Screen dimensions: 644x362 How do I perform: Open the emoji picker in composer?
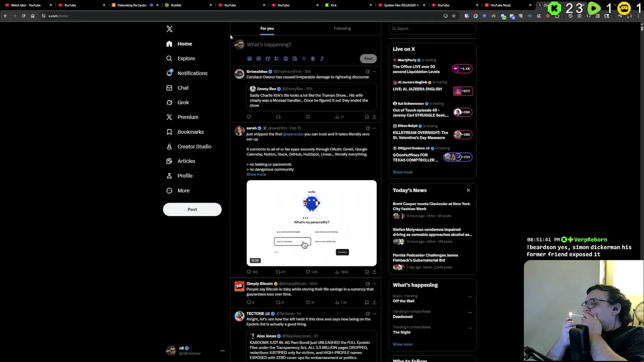pyautogui.click(x=286, y=59)
